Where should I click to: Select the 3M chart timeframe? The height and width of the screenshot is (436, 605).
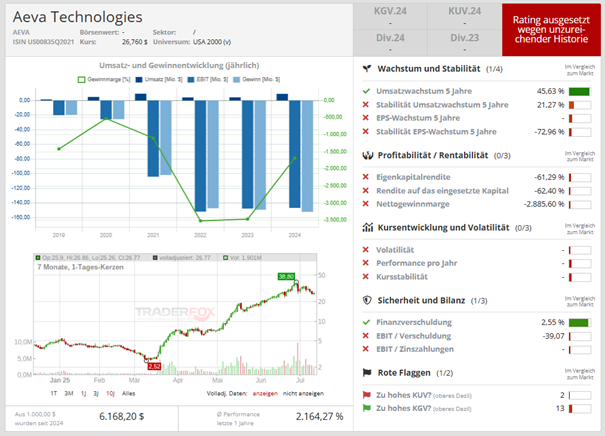(x=69, y=394)
